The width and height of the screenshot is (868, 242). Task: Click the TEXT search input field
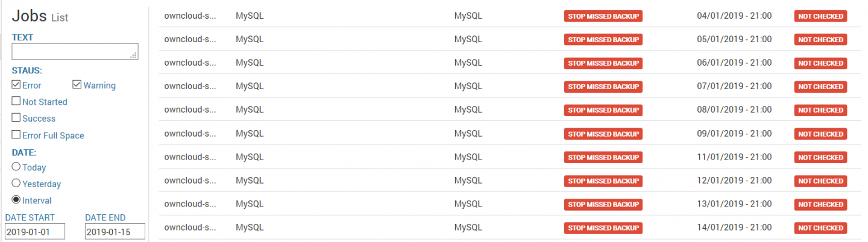pos(75,52)
